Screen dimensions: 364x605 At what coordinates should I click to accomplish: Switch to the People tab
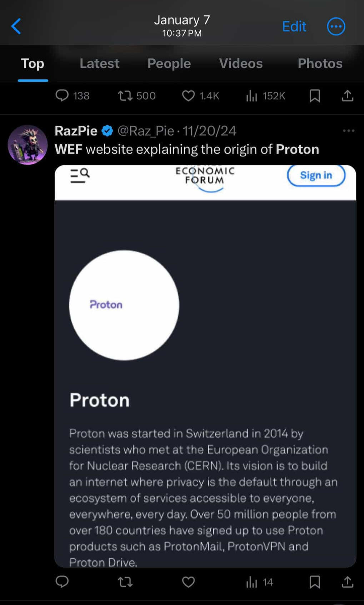click(169, 64)
